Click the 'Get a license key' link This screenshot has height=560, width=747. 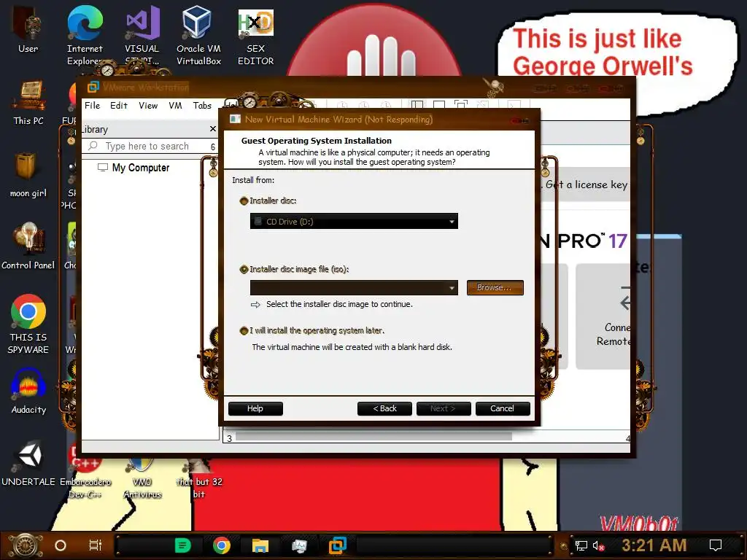tap(587, 184)
